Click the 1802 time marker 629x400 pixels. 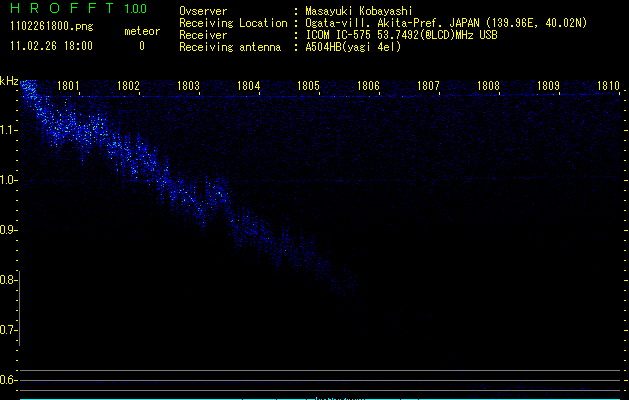[x=128, y=86]
